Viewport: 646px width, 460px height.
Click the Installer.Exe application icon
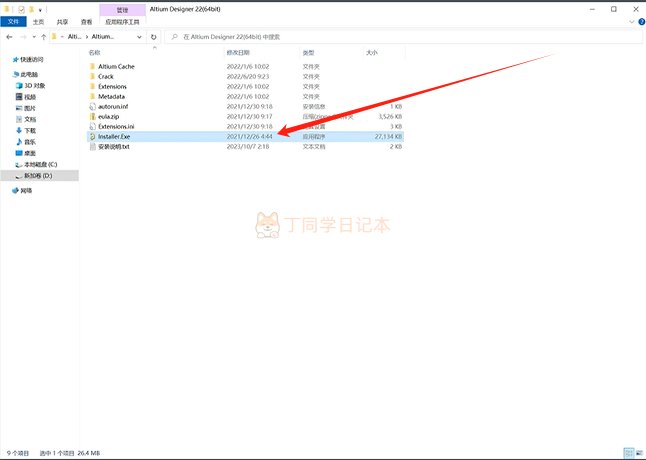click(93, 136)
